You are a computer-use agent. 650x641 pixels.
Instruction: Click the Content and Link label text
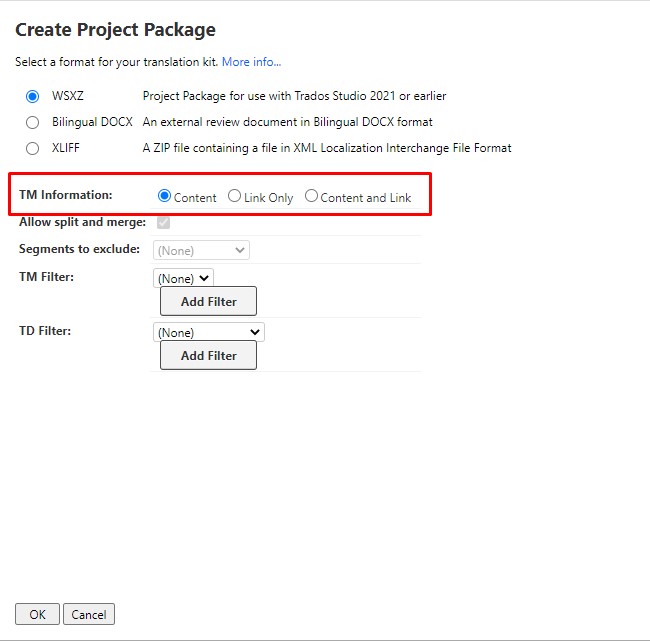coord(365,198)
